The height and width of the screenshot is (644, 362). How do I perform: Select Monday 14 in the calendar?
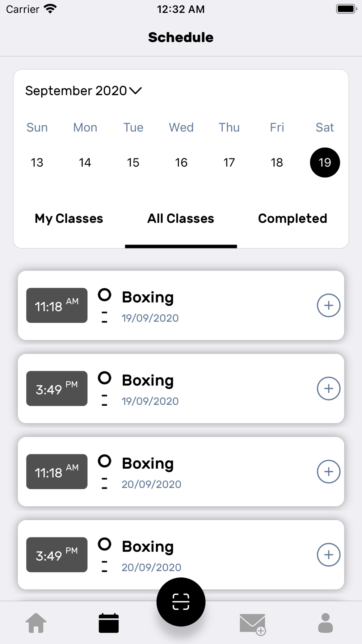(85, 162)
